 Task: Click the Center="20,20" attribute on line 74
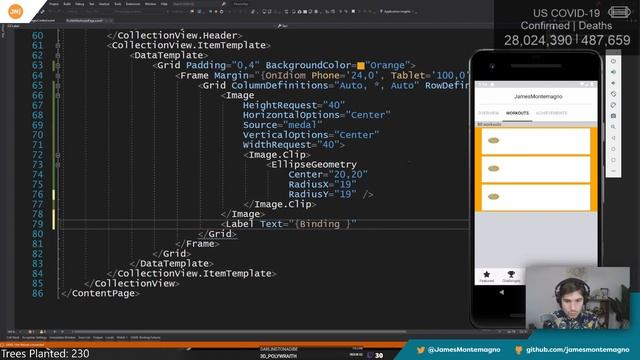(328, 175)
